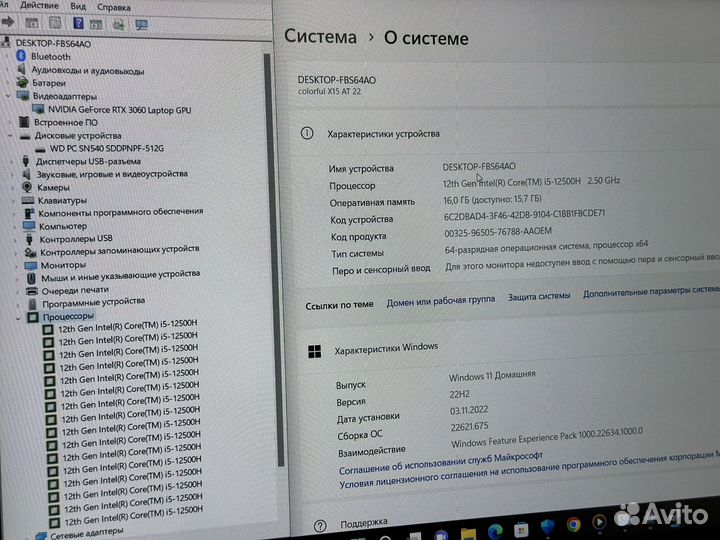Open Дополнительные параметры системы link
Viewport: 720px width, 540px height.
(651, 291)
